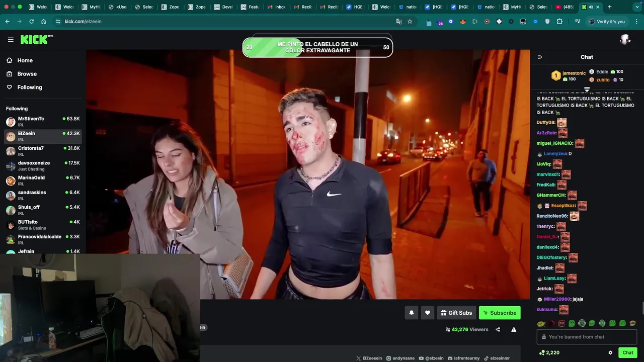The height and width of the screenshot is (362, 644).
Task: Bookmark this page with star icon
Action: pyautogui.click(x=410, y=22)
